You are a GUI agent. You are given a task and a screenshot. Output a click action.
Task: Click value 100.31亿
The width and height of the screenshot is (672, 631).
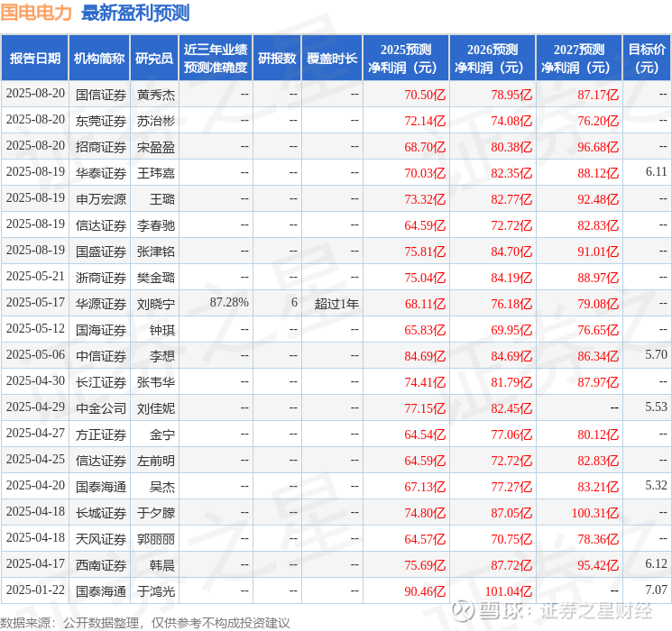point(594,513)
